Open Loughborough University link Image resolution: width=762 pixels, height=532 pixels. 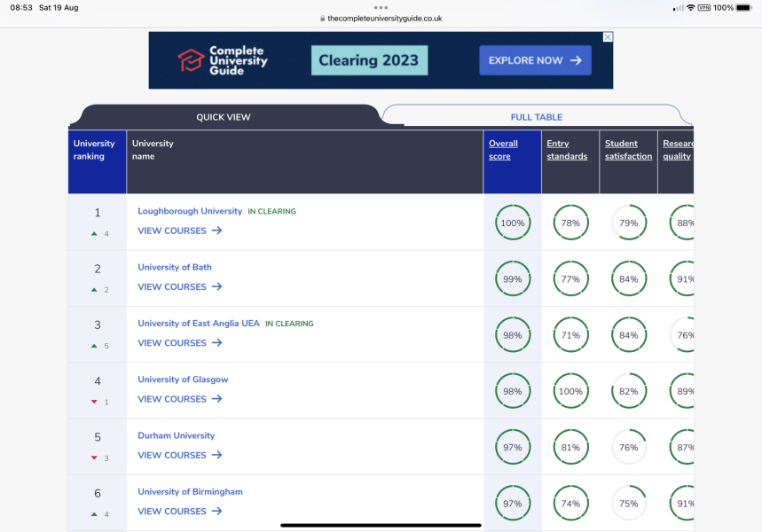click(x=190, y=211)
